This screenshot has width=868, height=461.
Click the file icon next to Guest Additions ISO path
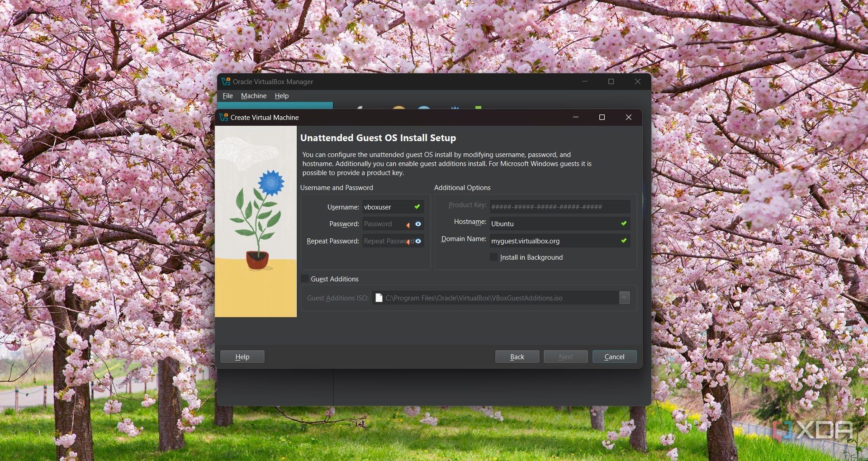(x=379, y=298)
